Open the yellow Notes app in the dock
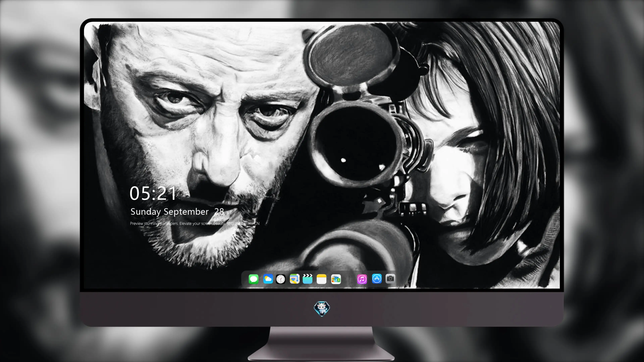 pos(321,279)
